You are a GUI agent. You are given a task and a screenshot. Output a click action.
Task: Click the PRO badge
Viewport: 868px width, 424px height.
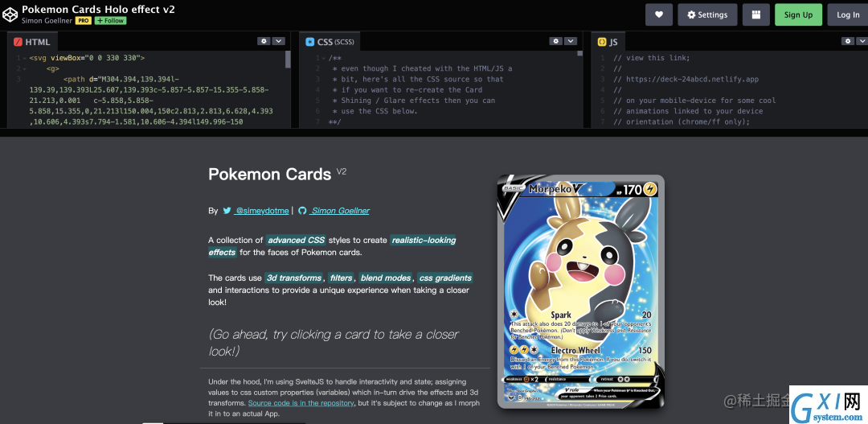tap(83, 20)
